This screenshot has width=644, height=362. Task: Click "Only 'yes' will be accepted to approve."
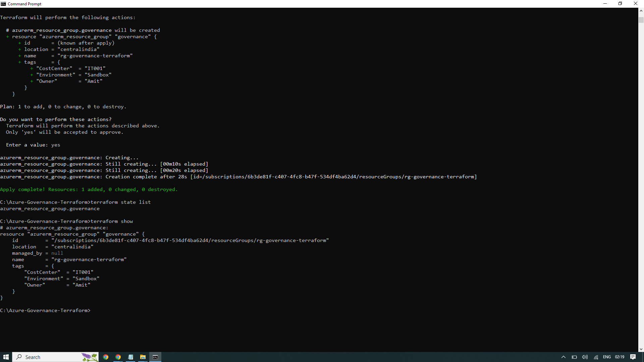64,132
